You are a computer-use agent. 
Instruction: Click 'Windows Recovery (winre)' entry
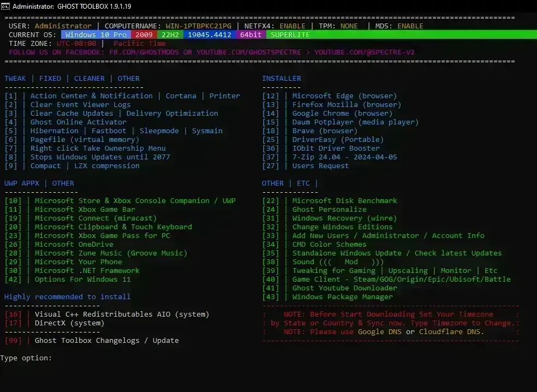point(330,218)
